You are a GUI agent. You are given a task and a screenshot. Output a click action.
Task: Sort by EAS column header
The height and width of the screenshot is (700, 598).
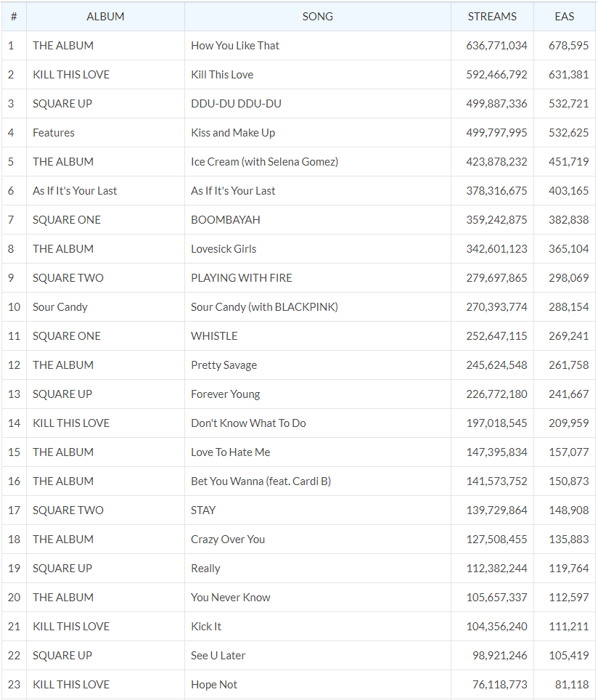click(564, 16)
